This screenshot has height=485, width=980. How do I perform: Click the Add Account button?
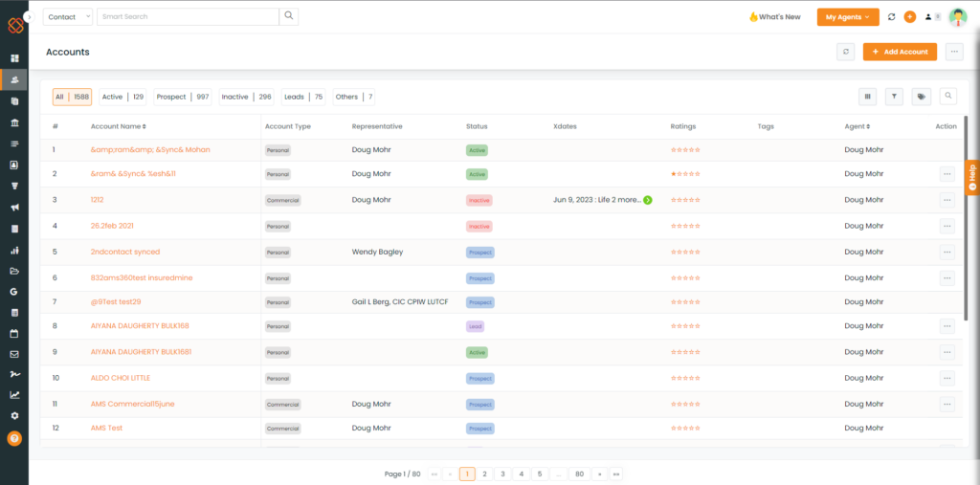[x=900, y=52]
